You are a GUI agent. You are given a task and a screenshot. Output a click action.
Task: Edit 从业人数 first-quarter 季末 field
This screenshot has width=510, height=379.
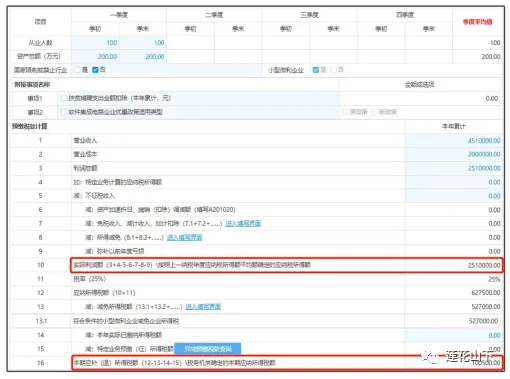143,43
